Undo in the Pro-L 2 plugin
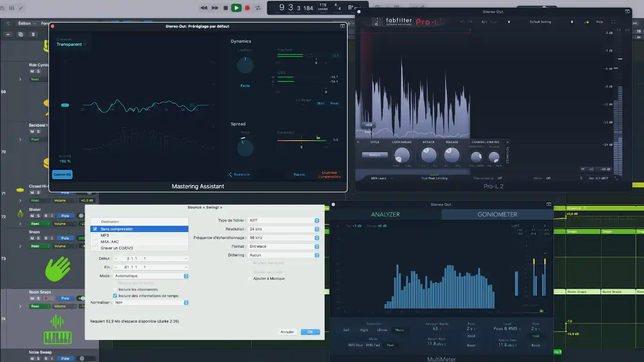Image resolution: width=644 pixels, height=362 pixels. pos(462,22)
